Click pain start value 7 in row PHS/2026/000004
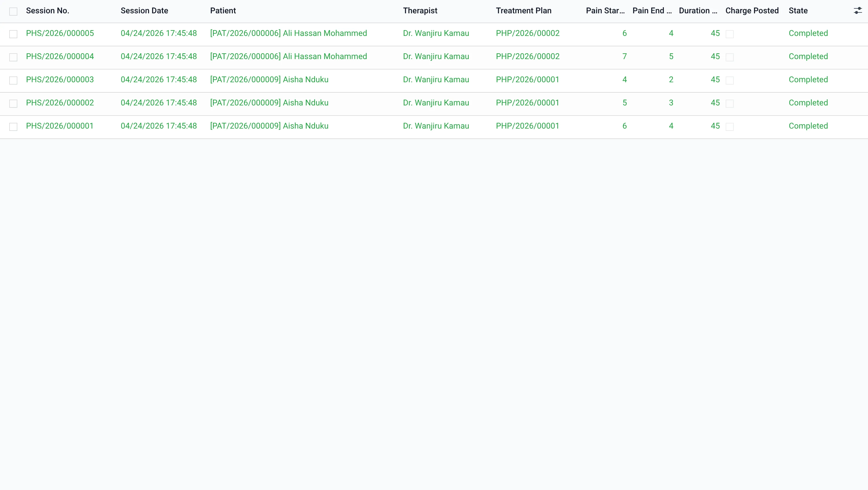This screenshot has width=868, height=490. click(x=624, y=57)
